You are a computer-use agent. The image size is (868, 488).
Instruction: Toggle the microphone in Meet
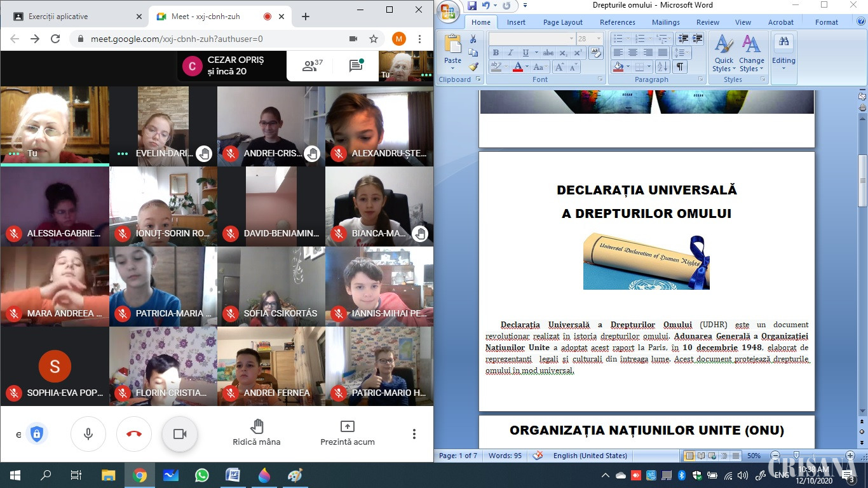tap(88, 434)
